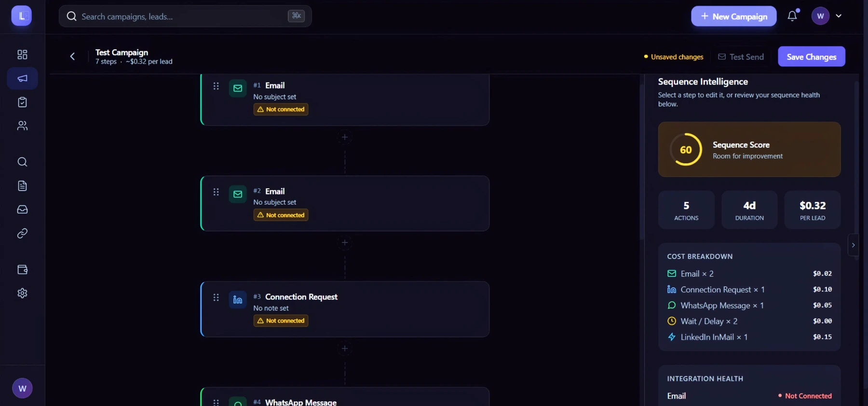Screen dimensions: 868x406
Task: Add a step after Email #1 with plus
Action: tap(344, 137)
